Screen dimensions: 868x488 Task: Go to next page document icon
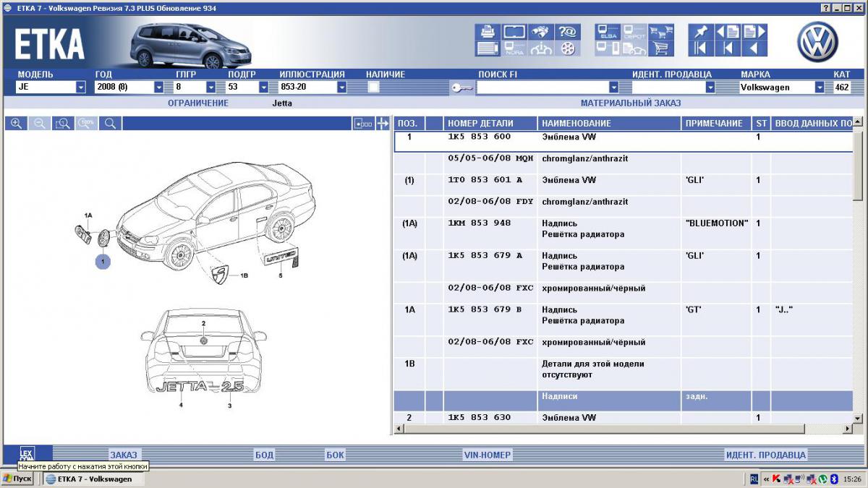754,32
